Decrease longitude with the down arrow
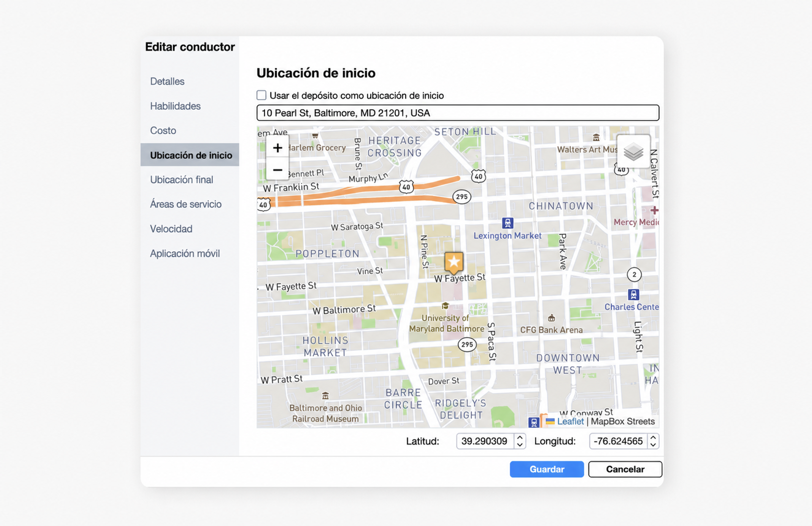Image resolution: width=812 pixels, height=526 pixels. (x=653, y=444)
